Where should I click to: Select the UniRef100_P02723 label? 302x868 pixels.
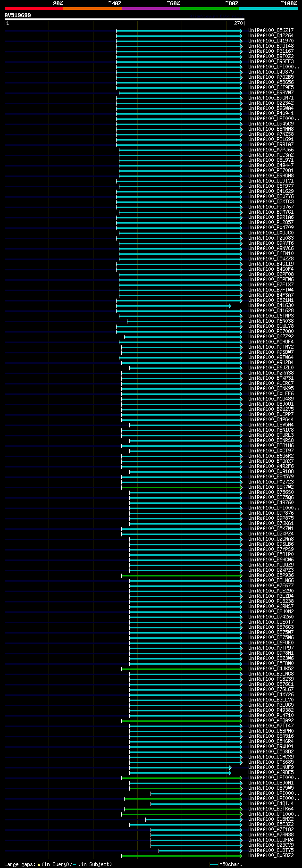[271, 482]
